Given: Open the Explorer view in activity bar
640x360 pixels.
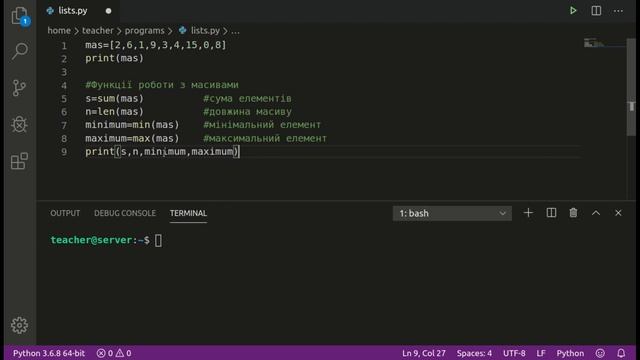Looking at the screenshot, I should pos(20,16).
